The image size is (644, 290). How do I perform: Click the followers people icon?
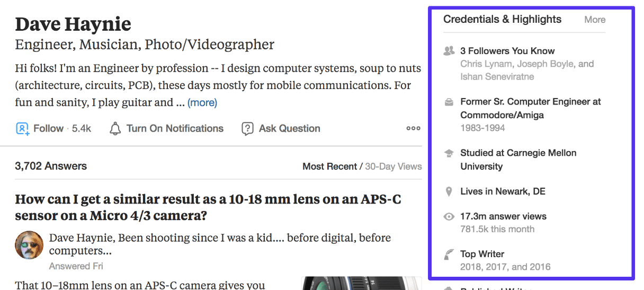click(449, 51)
